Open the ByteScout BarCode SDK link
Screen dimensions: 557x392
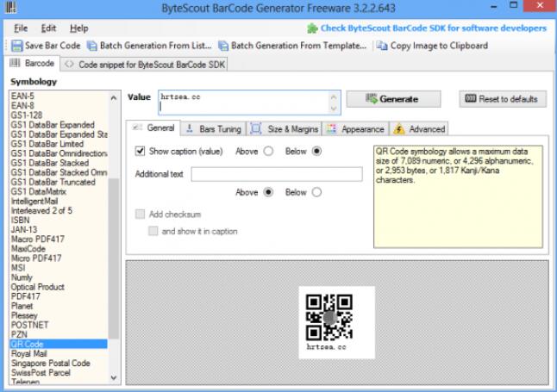pos(434,28)
